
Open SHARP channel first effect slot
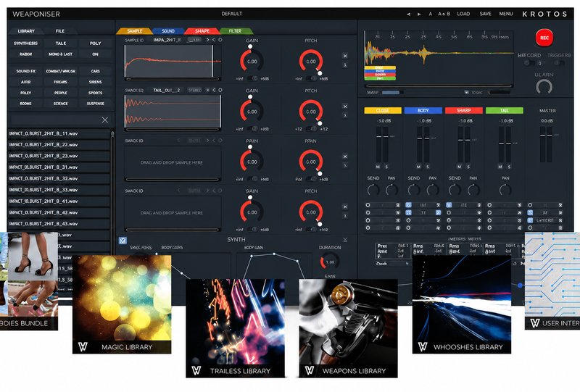coord(463,205)
